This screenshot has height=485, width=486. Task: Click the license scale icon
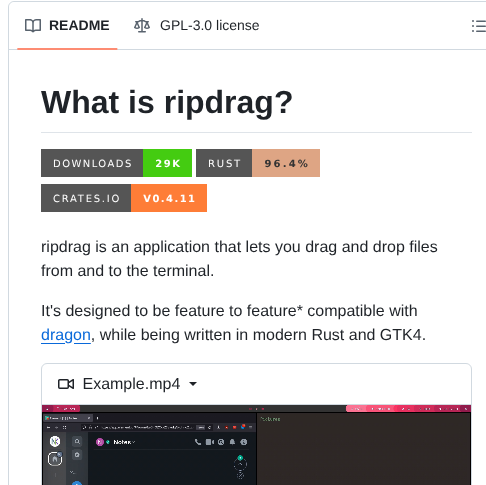142,26
